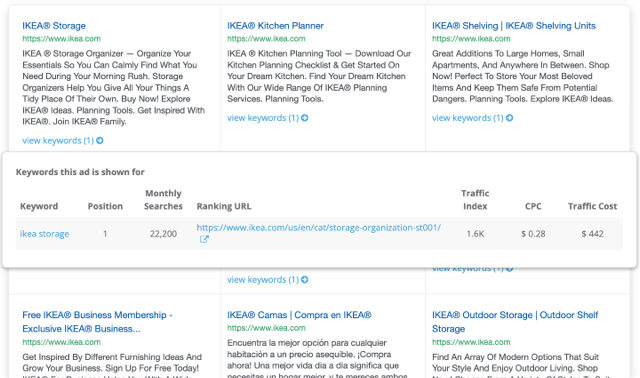Open Free IKEA® Business Membership ad title

[x=98, y=322]
